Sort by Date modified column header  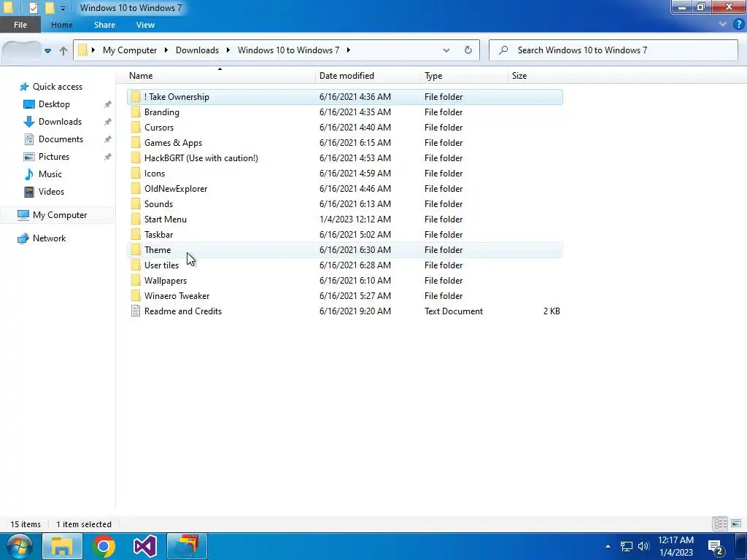click(368, 76)
